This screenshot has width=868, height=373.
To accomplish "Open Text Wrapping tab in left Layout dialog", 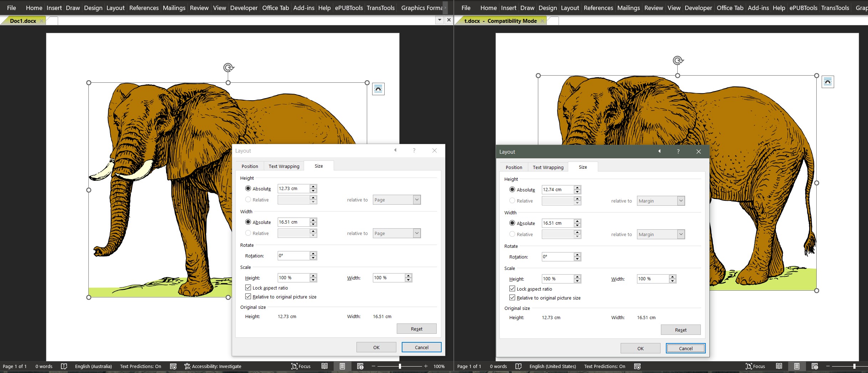I will (284, 166).
